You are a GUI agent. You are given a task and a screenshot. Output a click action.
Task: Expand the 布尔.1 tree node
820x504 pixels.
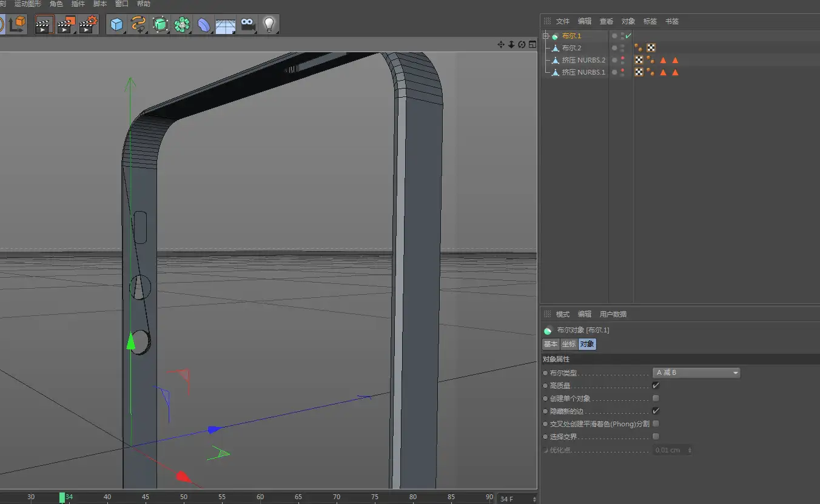pos(546,36)
